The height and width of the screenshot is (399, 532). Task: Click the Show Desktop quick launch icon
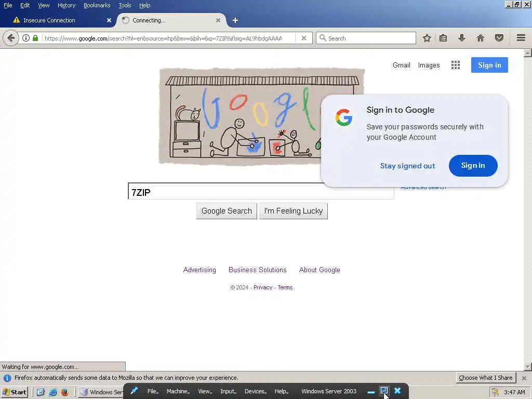(x=41, y=392)
